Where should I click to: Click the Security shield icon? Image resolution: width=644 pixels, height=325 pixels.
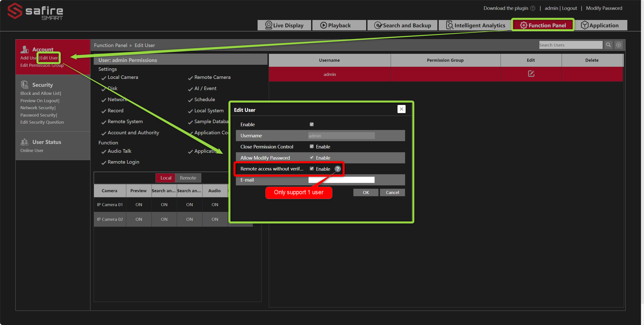[24, 84]
